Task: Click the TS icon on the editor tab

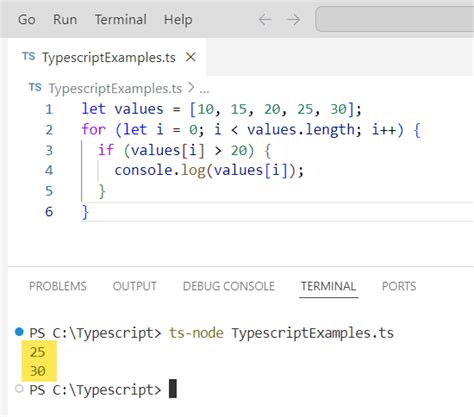Action: [29, 56]
